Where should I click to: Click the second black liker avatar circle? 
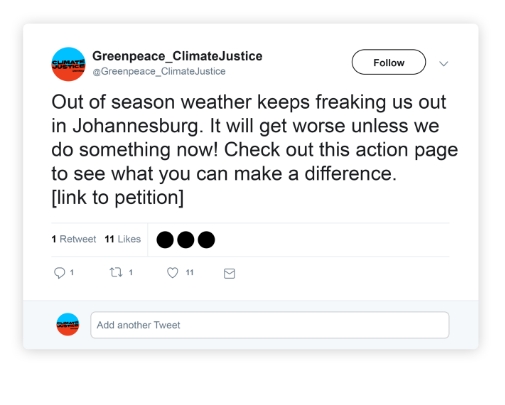pyautogui.click(x=186, y=240)
